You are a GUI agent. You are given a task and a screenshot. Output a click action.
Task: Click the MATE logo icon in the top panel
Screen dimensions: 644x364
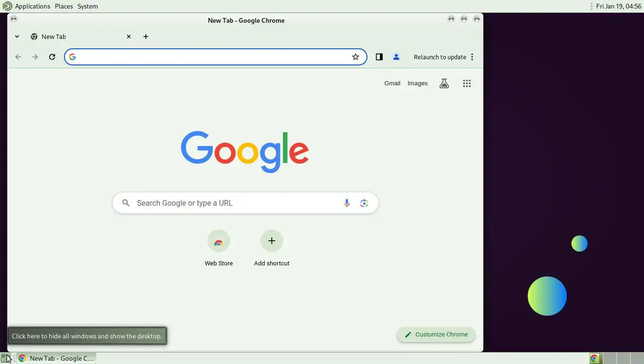click(7, 6)
